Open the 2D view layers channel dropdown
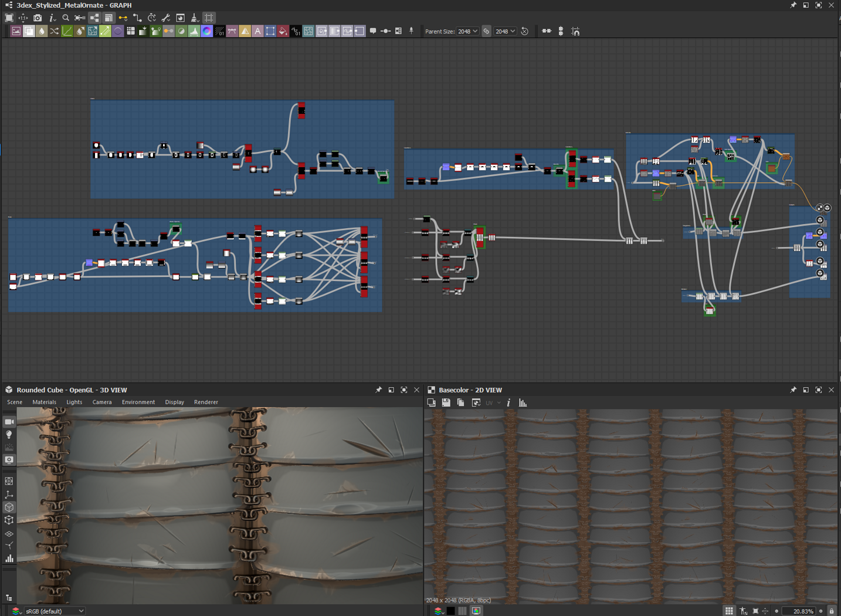 coord(438,611)
